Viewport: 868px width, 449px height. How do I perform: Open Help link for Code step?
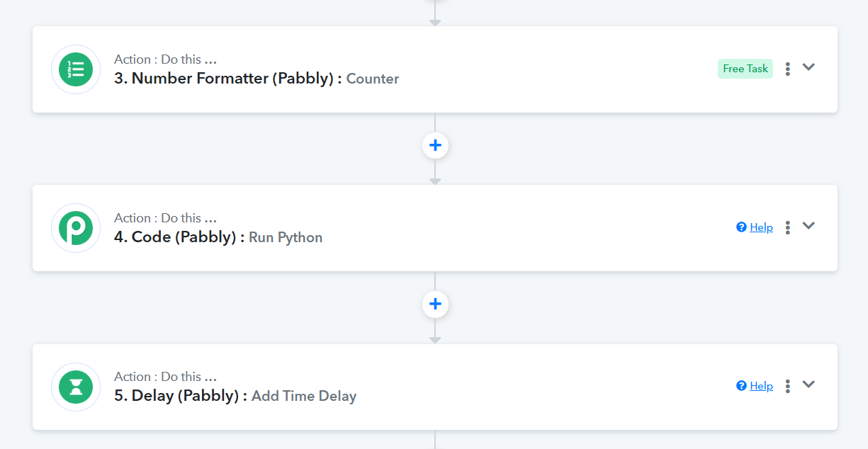761,227
